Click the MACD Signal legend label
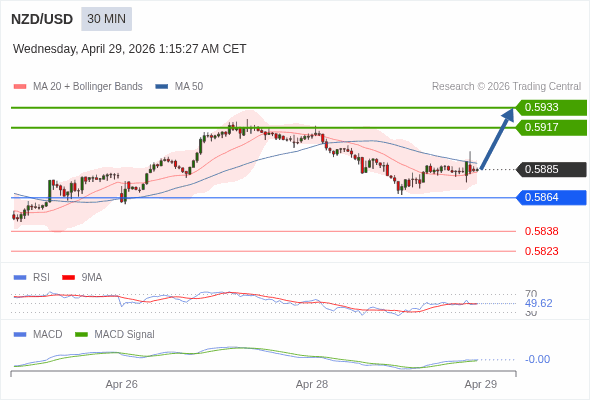Image resolution: width=590 pixels, height=400 pixels. click(124, 335)
